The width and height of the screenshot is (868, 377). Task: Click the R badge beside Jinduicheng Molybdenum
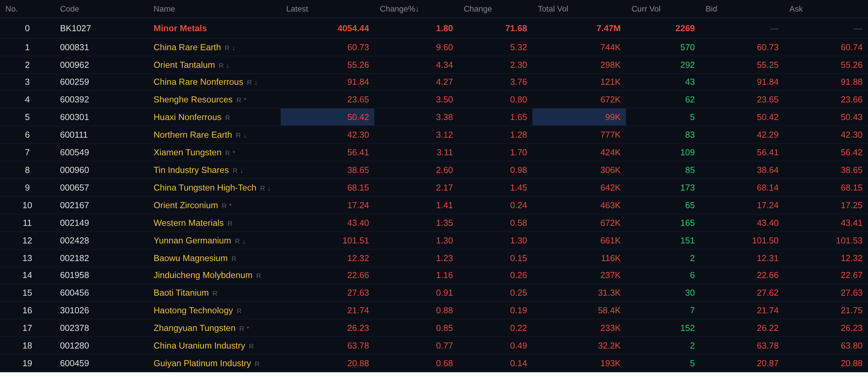click(x=259, y=276)
